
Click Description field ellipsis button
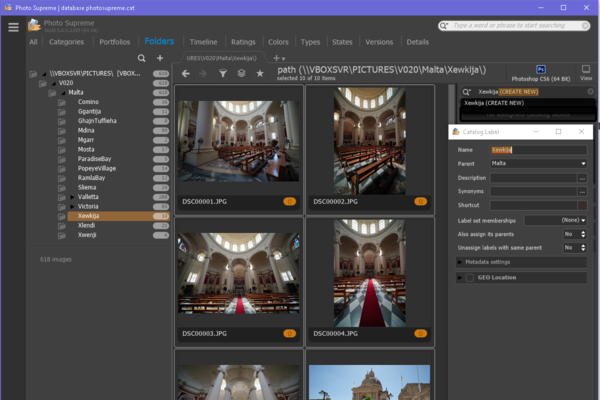coord(582,177)
